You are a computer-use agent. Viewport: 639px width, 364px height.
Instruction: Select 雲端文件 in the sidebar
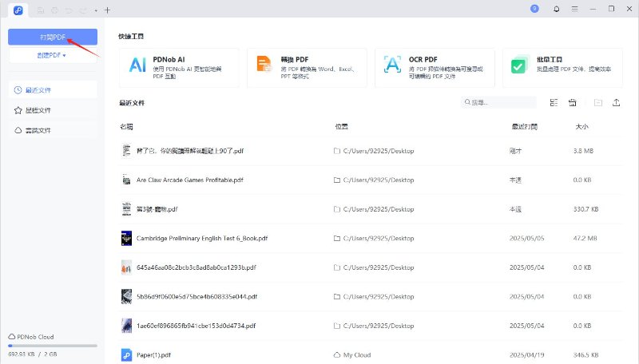53,130
